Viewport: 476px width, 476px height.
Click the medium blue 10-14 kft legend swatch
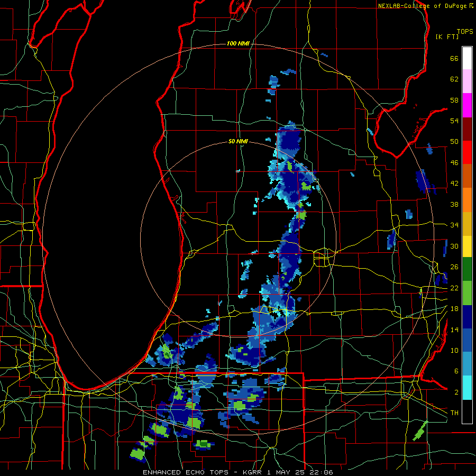(467, 341)
